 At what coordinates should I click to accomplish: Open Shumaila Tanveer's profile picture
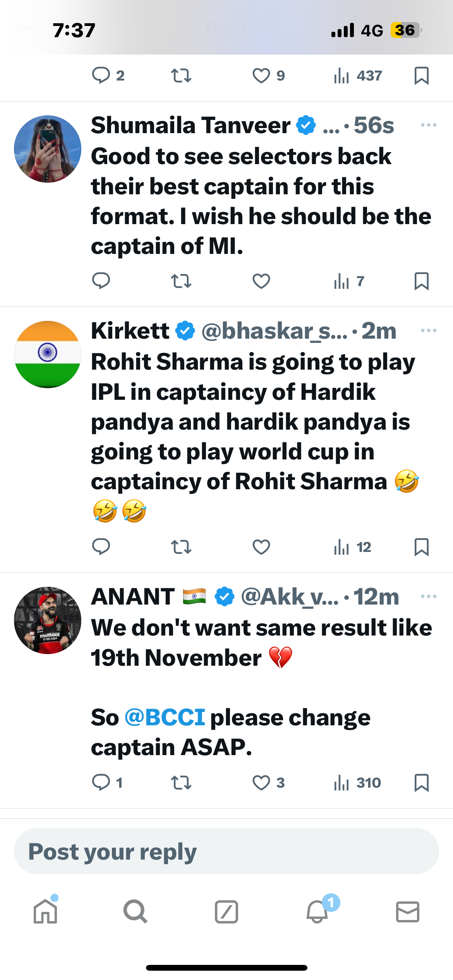point(48,149)
